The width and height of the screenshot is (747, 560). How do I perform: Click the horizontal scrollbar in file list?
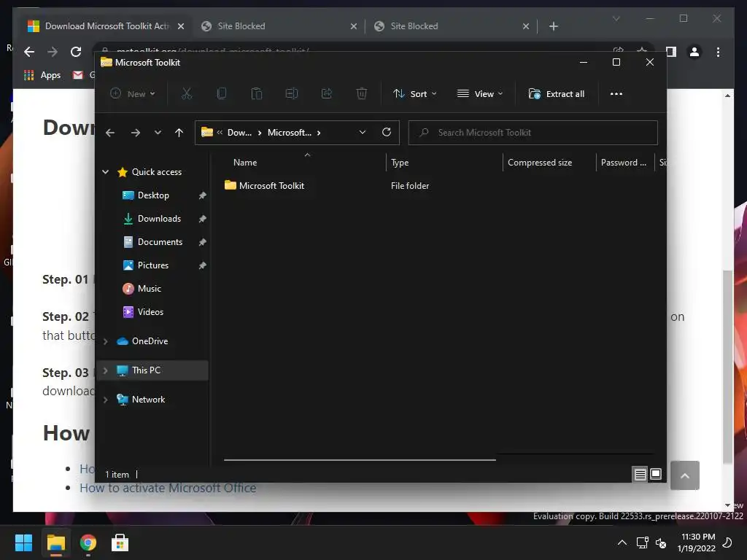click(360, 459)
